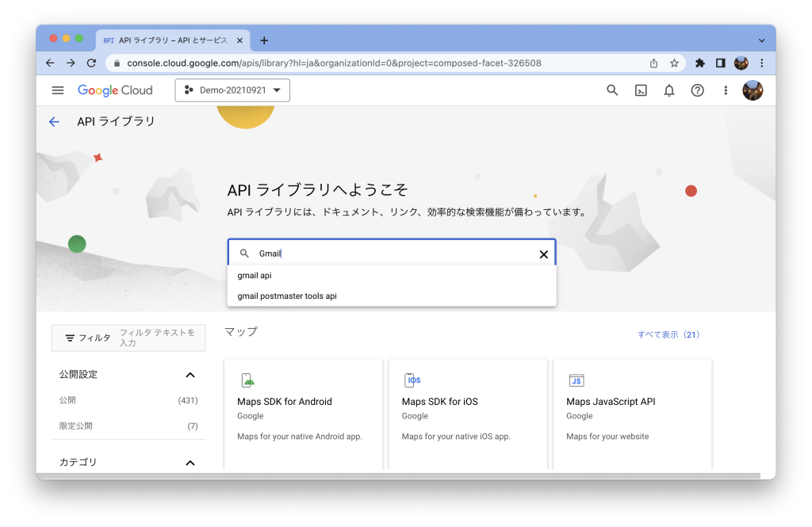Viewport: 812px width, 527px height.
Task: Open the browser extensions puzzle icon
Action: (699, 63)
